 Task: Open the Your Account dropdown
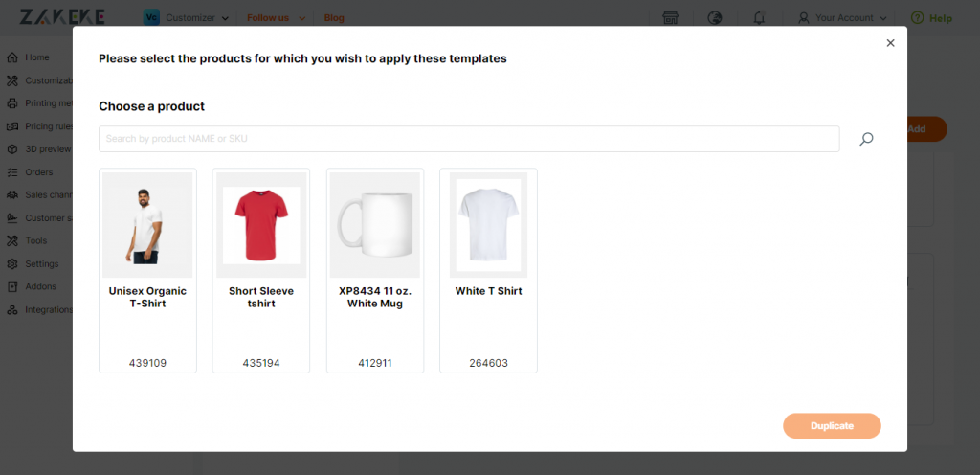click(842, 18)
